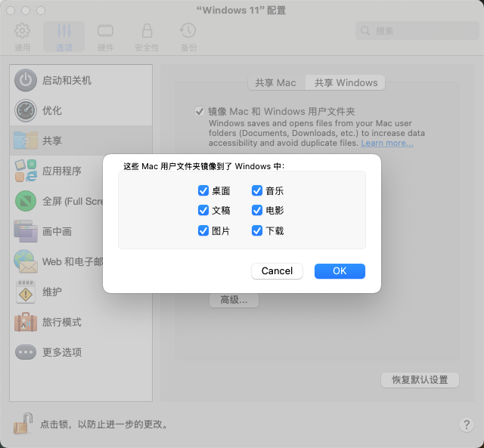Image resolution: width=484 pixels, height=448 pixels.
Task: Select the 选项 options sliders icon
Action: tap(64, 30)
